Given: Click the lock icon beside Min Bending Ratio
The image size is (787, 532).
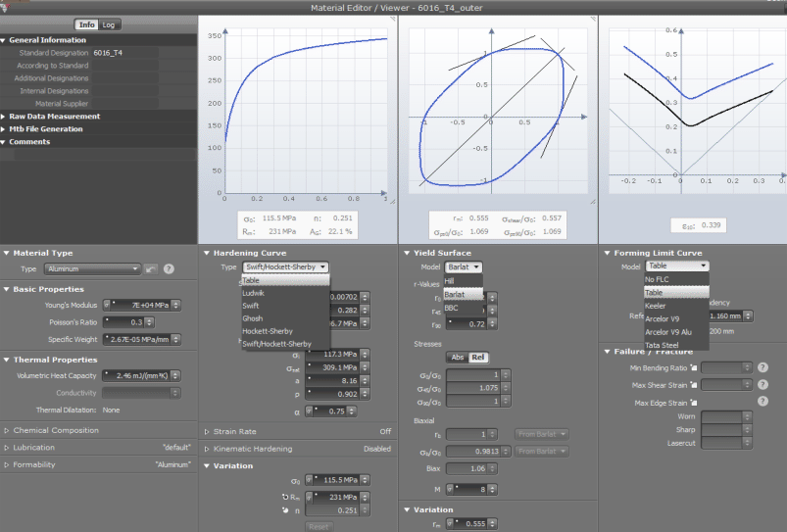Looking at the screenshot, I should click(x=694, y=368).
